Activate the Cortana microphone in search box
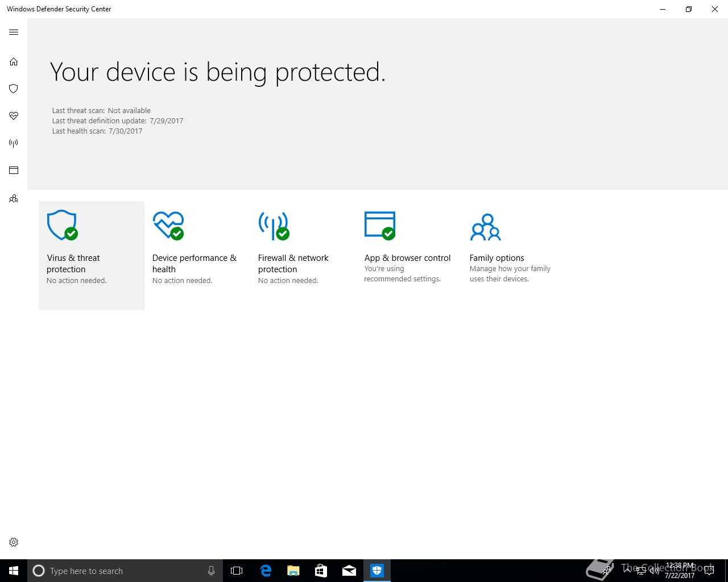Viewport: 728px width, 582px height. click(x=211, y=571)
